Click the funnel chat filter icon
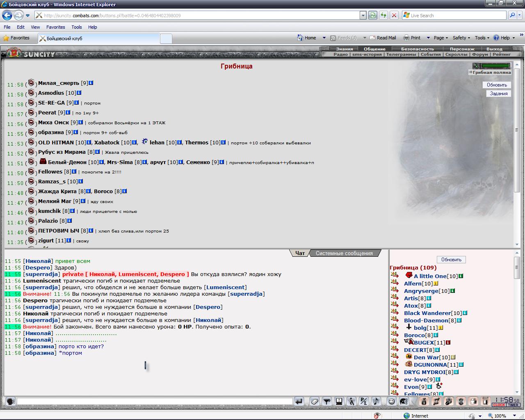Viewport: 525px width, 420px height. (326, 401)
